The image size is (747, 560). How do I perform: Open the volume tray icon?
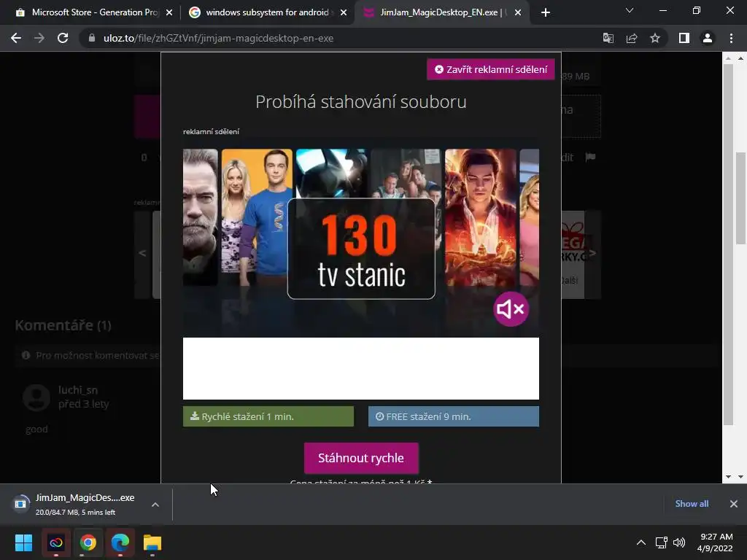coord(679,542)
